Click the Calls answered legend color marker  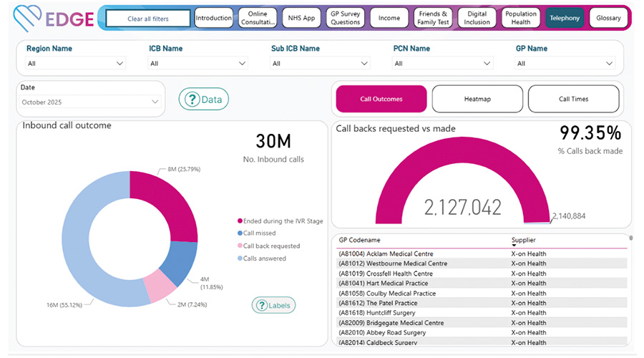click(x=239, y=258)
